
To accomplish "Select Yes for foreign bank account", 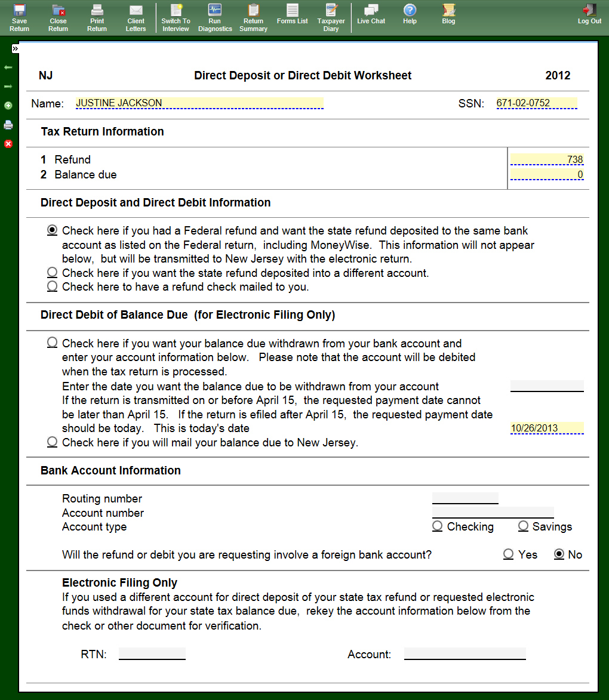I will [x=508, y=554].
